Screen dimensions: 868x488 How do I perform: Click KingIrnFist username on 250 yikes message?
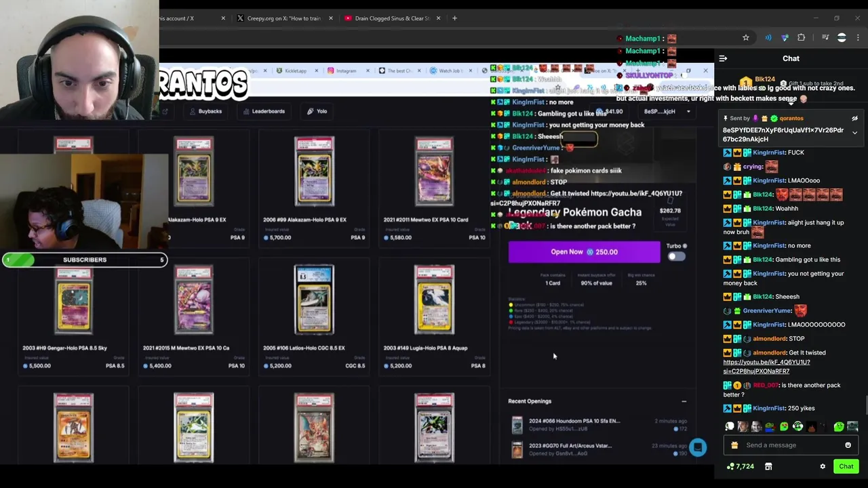[x=769, y=408]
